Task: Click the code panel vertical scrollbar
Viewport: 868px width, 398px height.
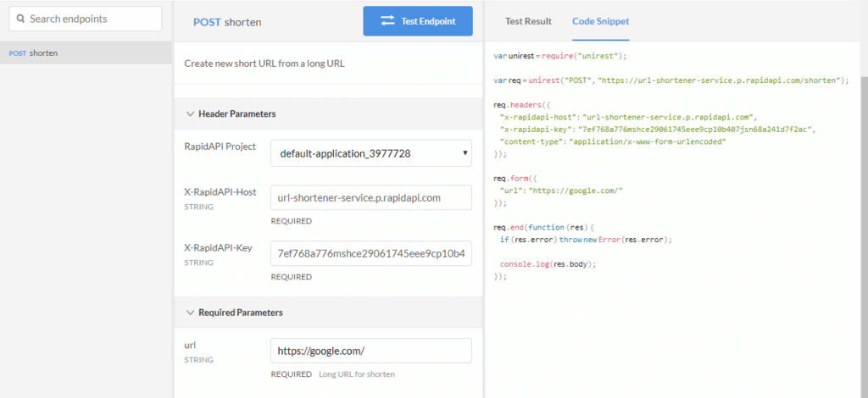Action: pos(863,212)
